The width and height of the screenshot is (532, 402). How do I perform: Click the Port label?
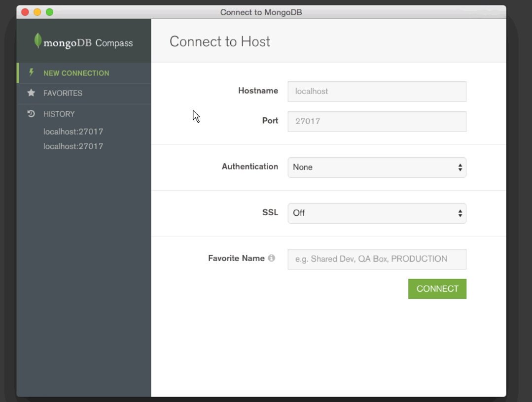coord(270,121)
